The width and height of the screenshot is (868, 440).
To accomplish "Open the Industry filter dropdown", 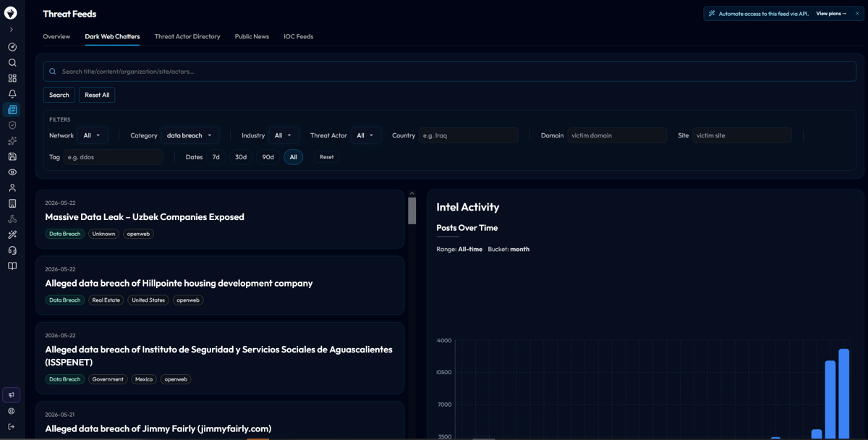I will (283, 135).
